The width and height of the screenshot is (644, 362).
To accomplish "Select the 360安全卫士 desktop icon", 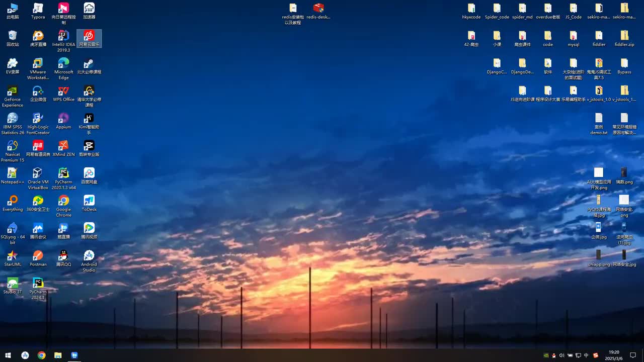I will 38,204.
